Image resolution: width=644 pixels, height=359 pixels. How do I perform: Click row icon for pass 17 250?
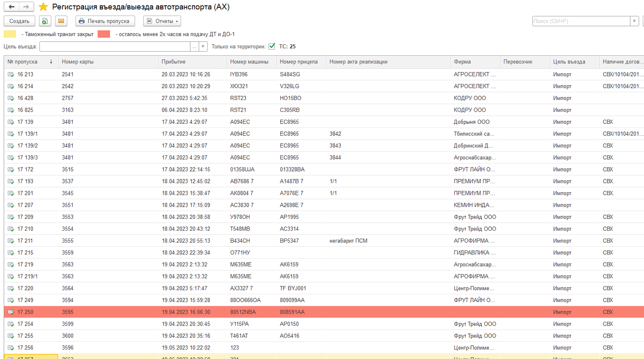point(11,312)
